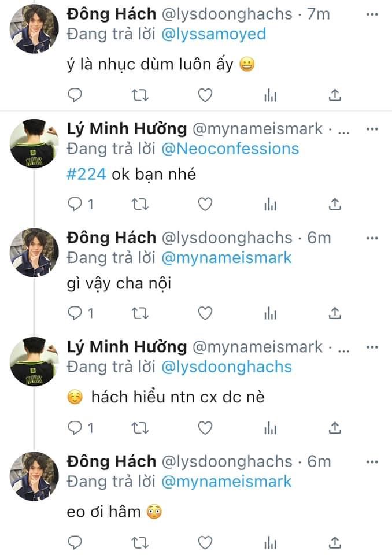This screenshot has height=555, width=392.
Task: Open Đông Hách's avatar on the top tweet
Action: click(36, 28)
